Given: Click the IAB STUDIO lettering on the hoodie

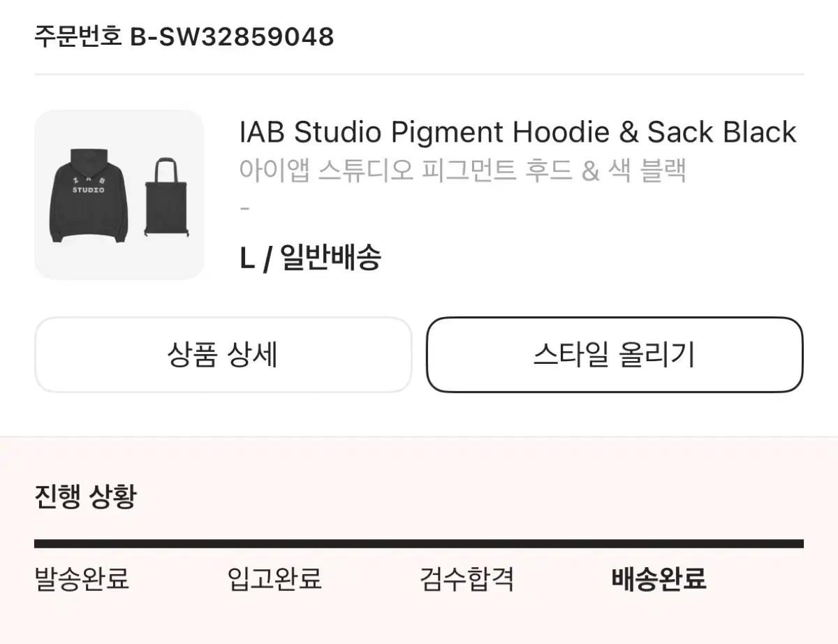Looking at the screenshot, I should [x=89, y=184].
